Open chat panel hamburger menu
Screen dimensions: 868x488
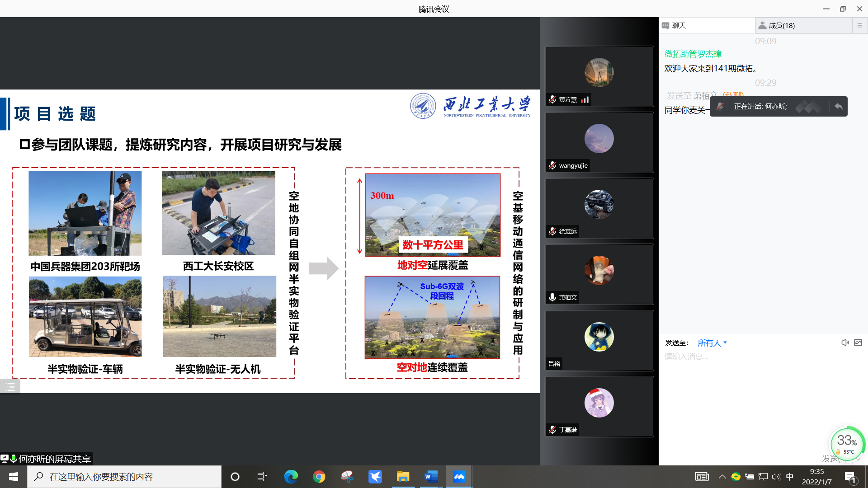(859, 26)
